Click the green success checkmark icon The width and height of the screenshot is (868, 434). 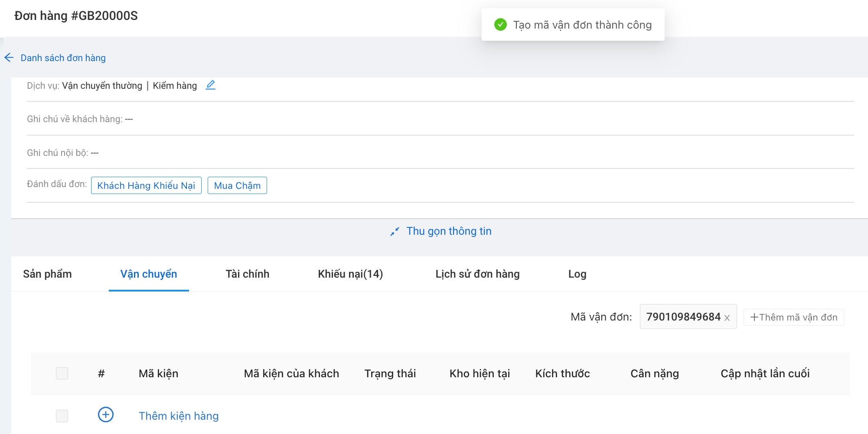pos(500,25)
